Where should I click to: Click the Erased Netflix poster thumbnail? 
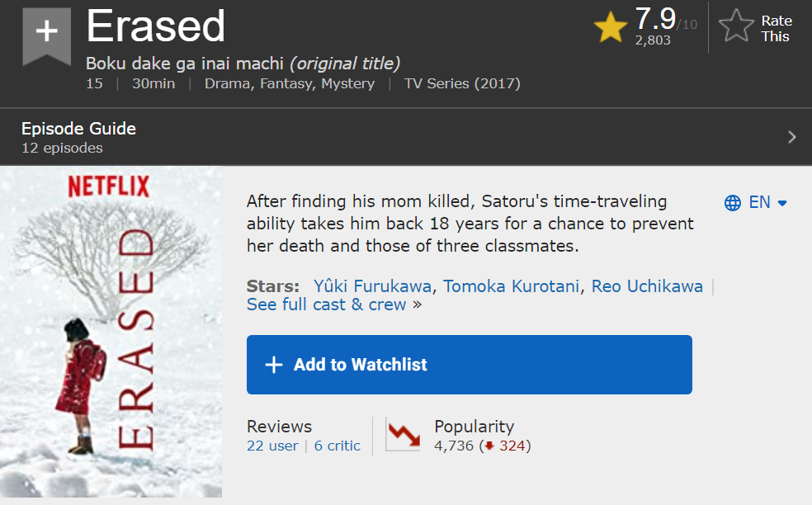(x=111, y=333)
